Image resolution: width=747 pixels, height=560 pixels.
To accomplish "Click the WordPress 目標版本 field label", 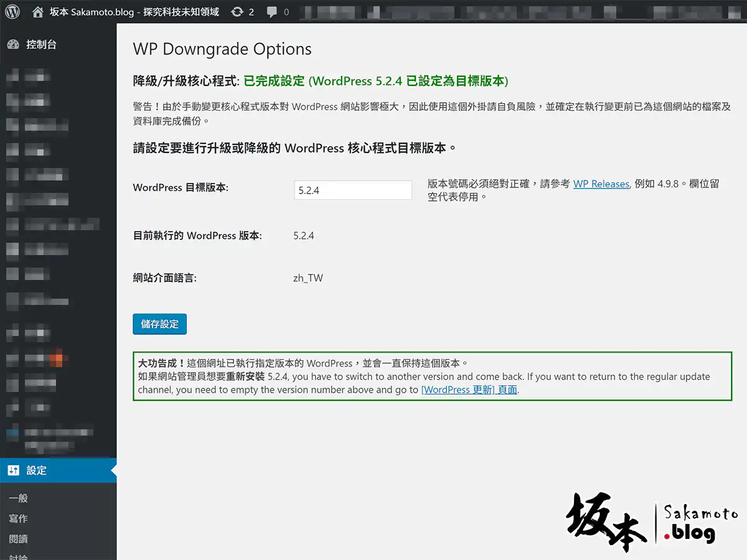I will click(x=181, y=187).
